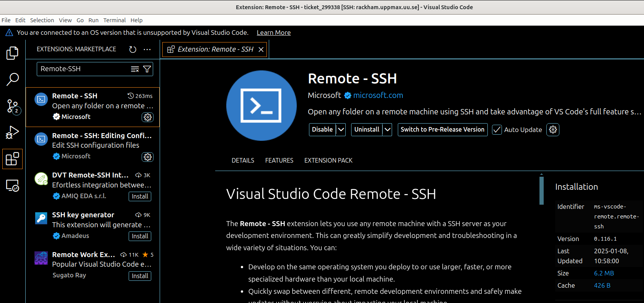Install the DVT Remote-SSH extension
644x303 pixels.
(140, 197)
